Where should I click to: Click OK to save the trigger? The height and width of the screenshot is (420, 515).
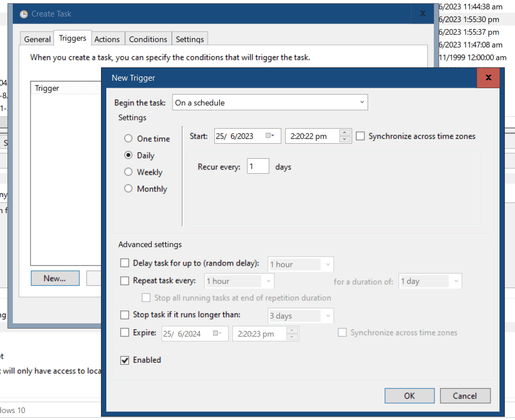[409, 395]
